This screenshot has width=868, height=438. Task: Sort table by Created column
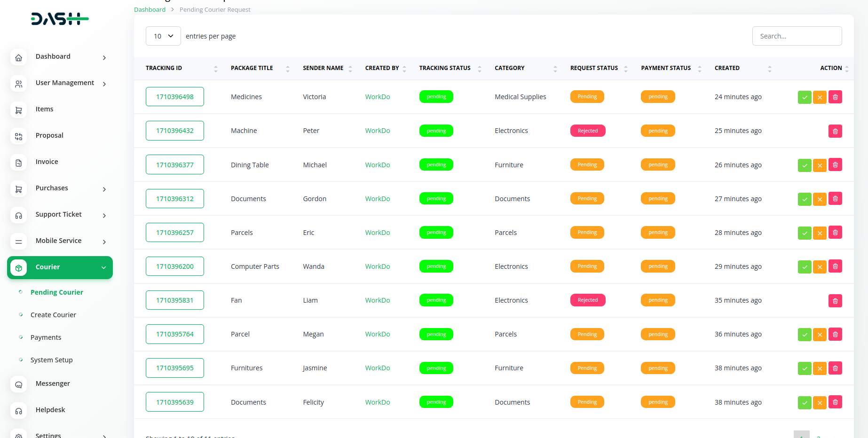727,68
